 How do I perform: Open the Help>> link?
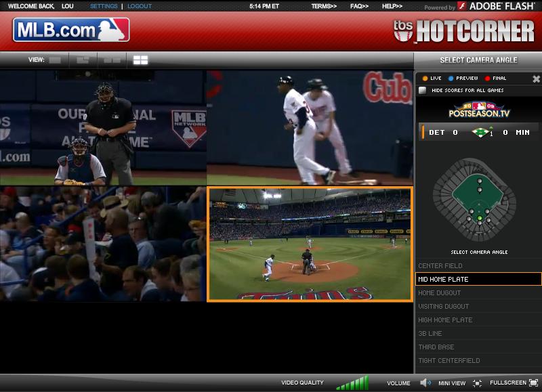pyautogui.click(x=392, y=6)
